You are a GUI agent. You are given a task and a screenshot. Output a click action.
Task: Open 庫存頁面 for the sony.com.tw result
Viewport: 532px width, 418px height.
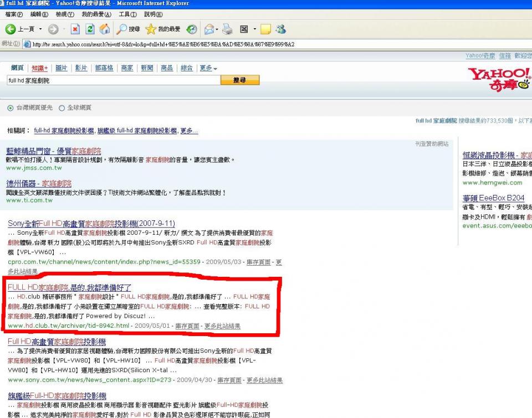(x=229, y=380)
